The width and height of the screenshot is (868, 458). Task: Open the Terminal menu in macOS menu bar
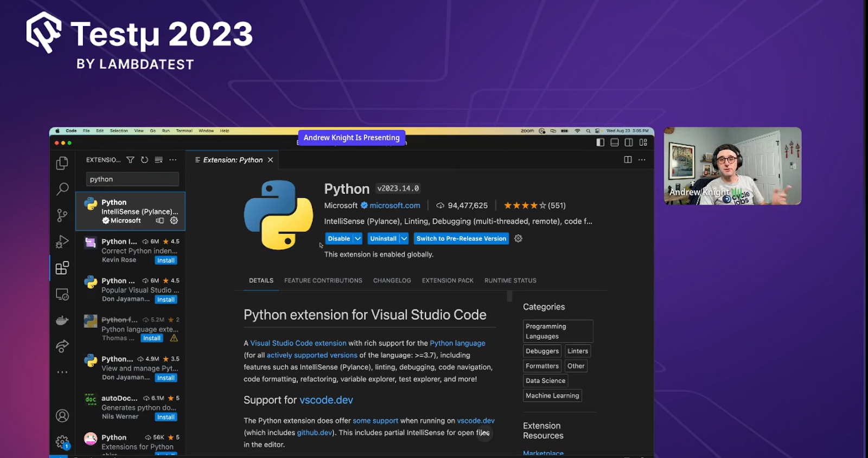184,131
